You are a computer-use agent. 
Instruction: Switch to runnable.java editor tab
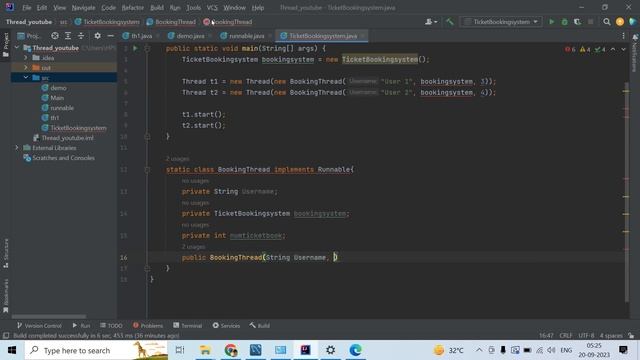click(247, 36)
